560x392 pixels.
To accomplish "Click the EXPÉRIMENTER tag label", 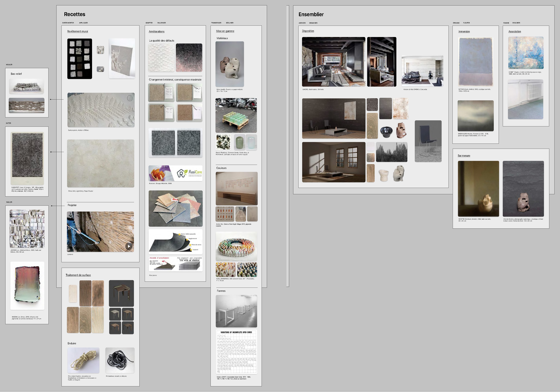I will [68, 23].
